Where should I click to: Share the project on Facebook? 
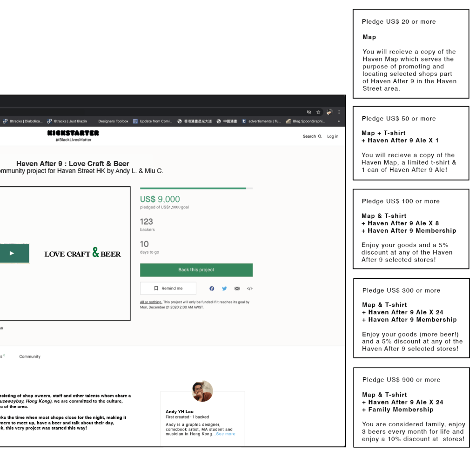point(212,289)
